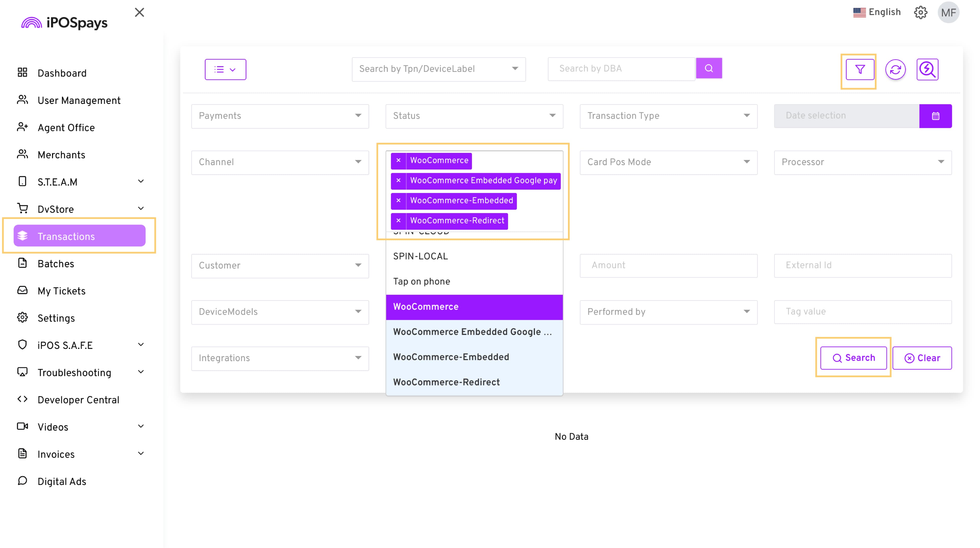
Task: Open Transactions in the sidebar
Action: point(80,236)
